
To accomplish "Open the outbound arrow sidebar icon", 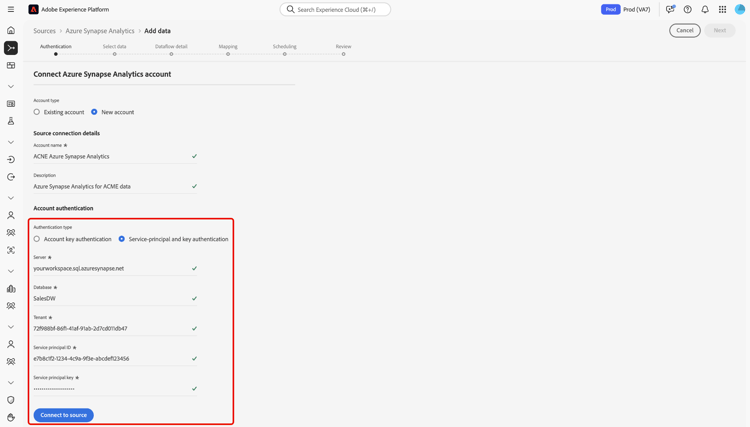I will point(11,177).
